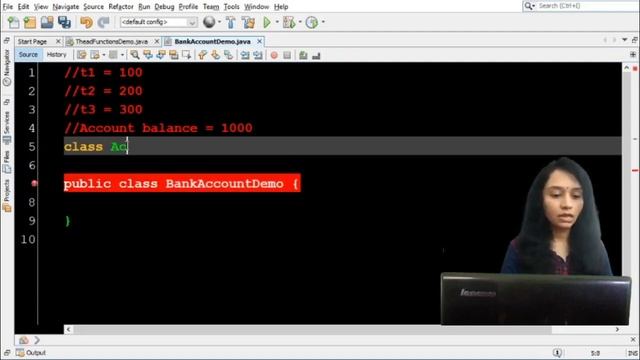Expand the Debug Project dropdown arrow

[x=300, y=22]
